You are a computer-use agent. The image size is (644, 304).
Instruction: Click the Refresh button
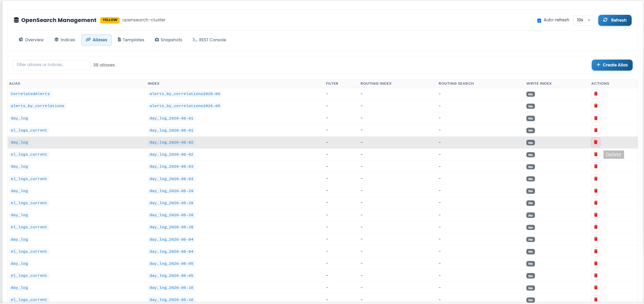pyautogui.click(x=615, y=20)
